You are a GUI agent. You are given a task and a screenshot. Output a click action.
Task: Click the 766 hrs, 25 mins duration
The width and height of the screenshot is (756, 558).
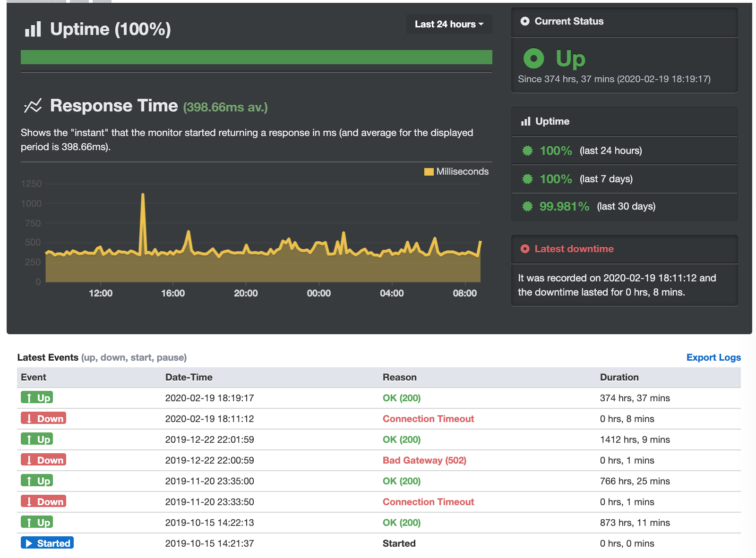point(635,481)
